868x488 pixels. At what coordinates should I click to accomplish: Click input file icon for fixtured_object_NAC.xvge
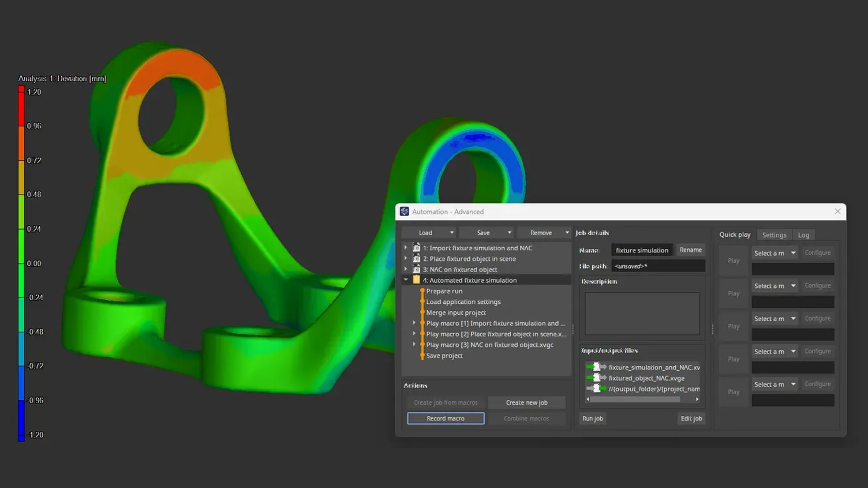tap(596, 378)
